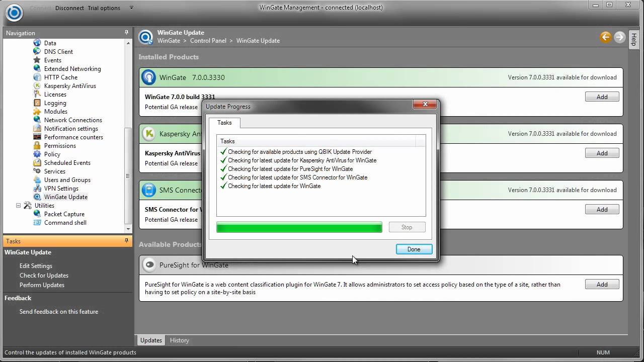The height and width of the screenshot is (362, 644).
Task: Click the Network Connections icon
Action: coord(37,120)
